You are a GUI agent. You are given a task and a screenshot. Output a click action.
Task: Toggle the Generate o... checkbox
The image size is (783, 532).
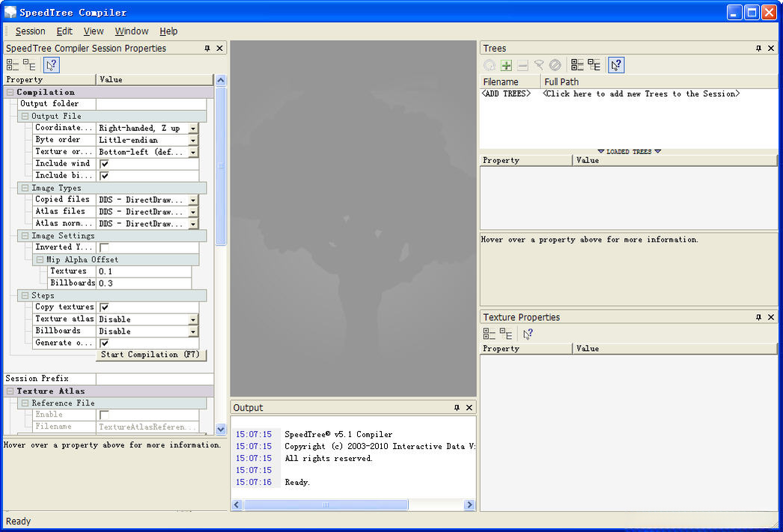[104, 343]
